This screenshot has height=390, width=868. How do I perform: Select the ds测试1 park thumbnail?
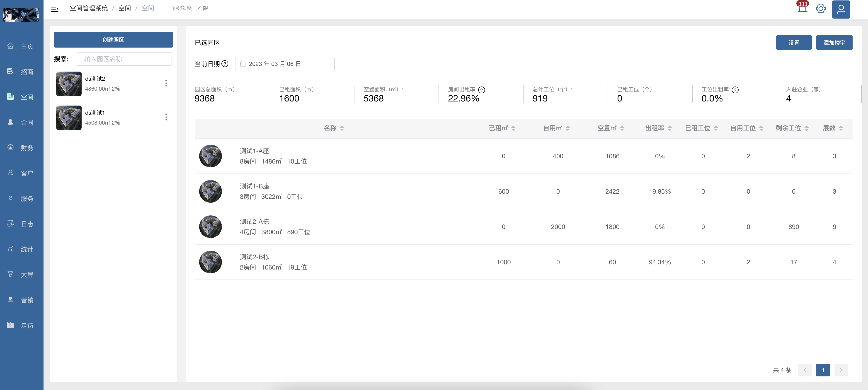pyautogui.click(x=69, y=118)
